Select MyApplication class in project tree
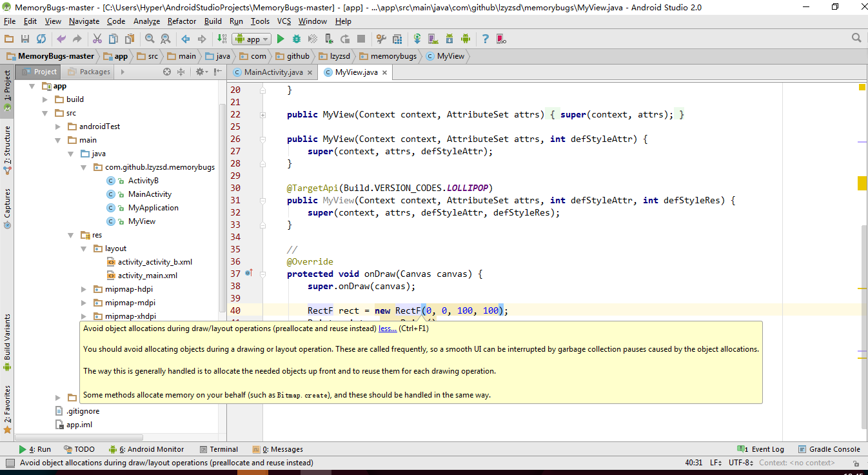Viewport: 868px width, 475px height. click(x=153, y=208)
